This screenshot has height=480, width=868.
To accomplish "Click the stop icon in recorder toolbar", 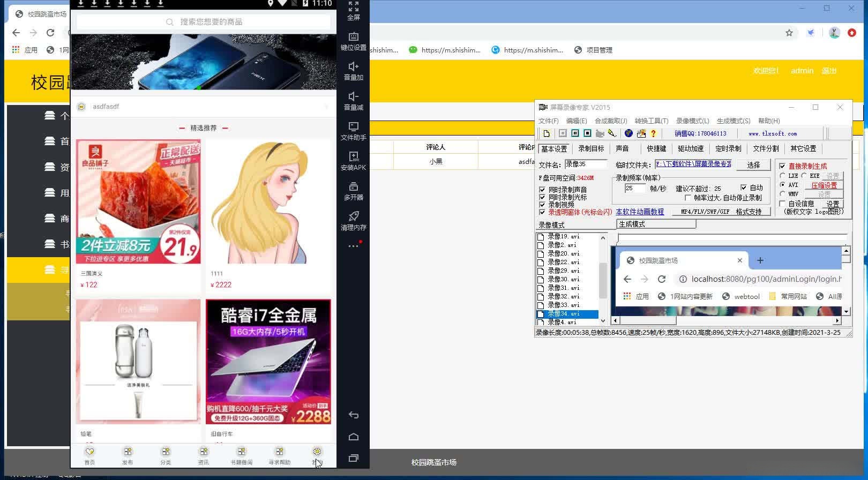I will (587, 133).
